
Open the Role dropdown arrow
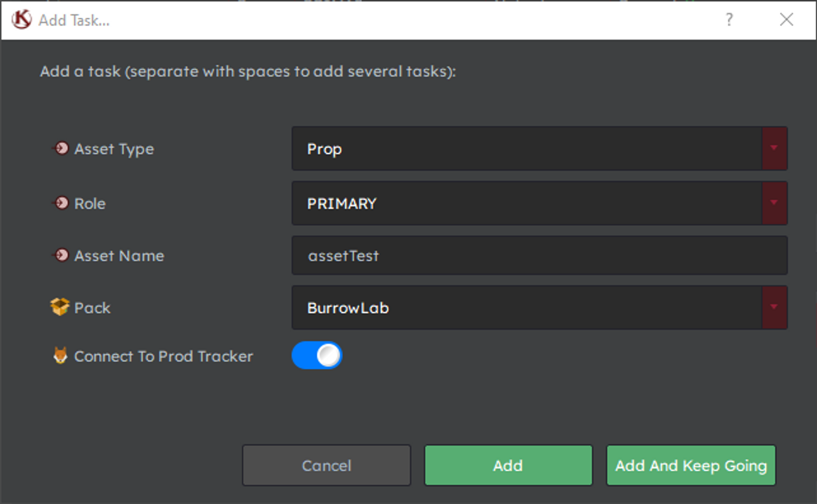coord(775,203)
